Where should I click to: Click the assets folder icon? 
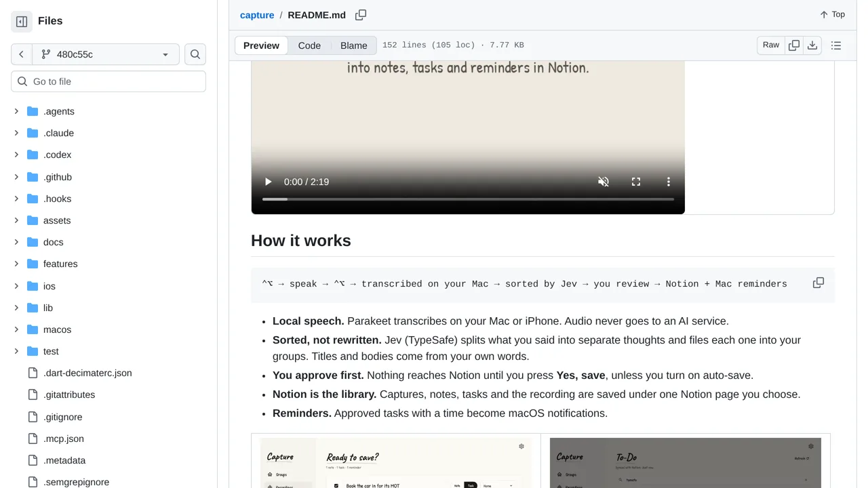33,220
